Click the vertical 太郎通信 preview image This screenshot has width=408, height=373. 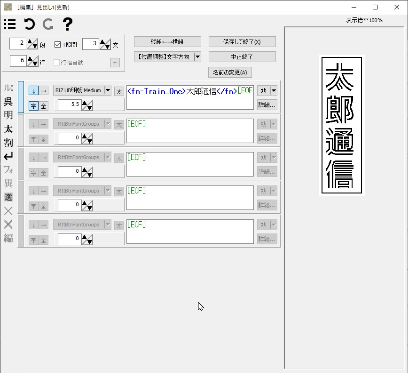(342, 125)
